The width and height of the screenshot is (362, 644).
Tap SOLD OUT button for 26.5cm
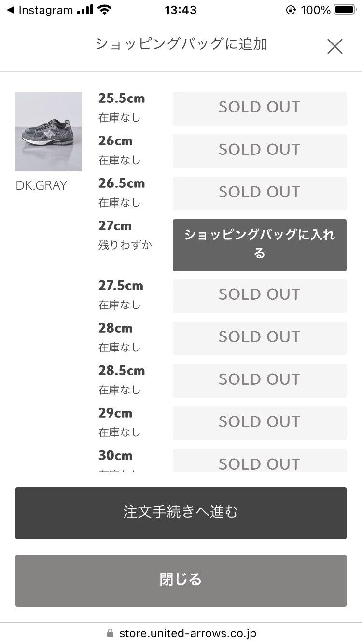259,193
